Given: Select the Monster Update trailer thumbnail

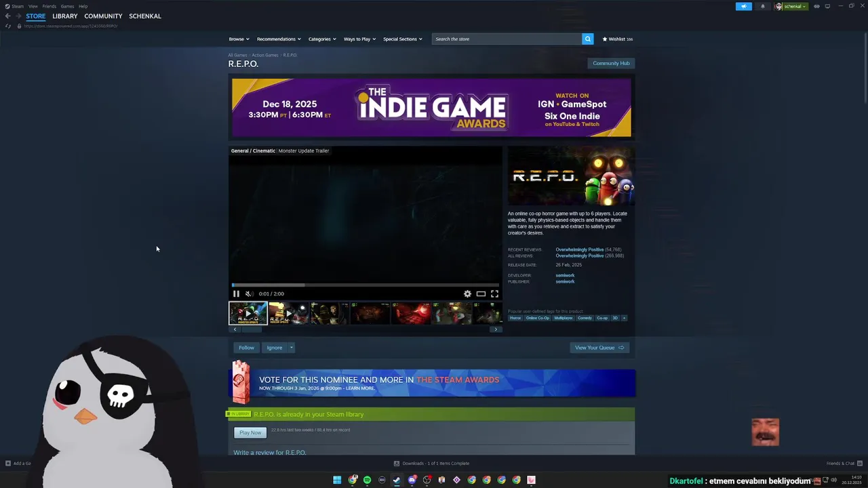Looking at the screenshot, I should click(248, 313).
